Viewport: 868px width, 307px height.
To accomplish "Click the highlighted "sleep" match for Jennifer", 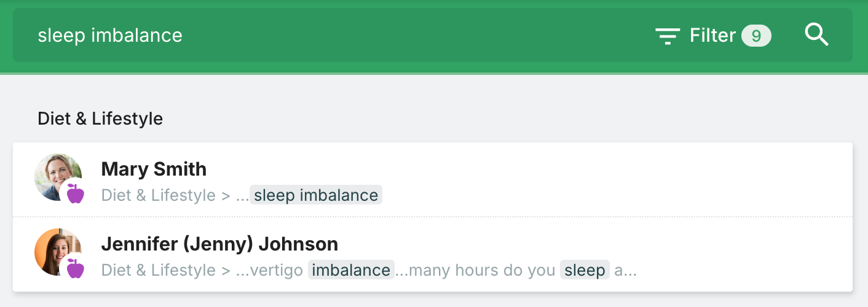I will 585,270.
